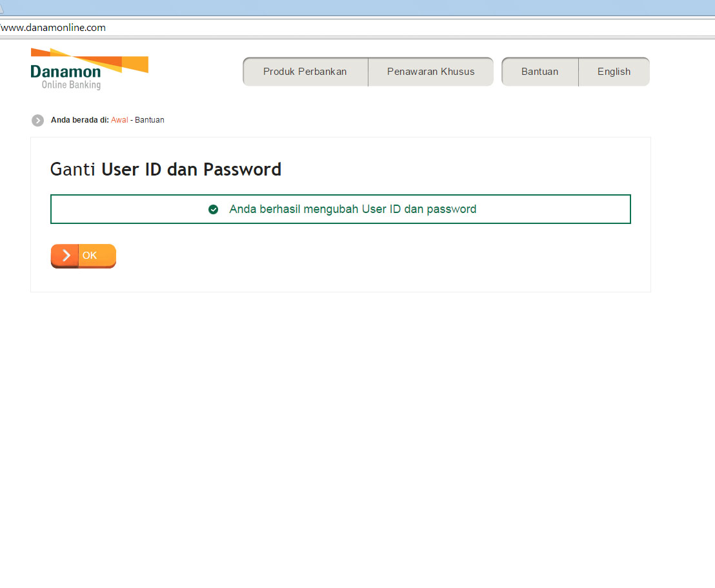Open the Produk Perbankan menu
This screenshot has width=715, height=588.
[x=305, y=72]
